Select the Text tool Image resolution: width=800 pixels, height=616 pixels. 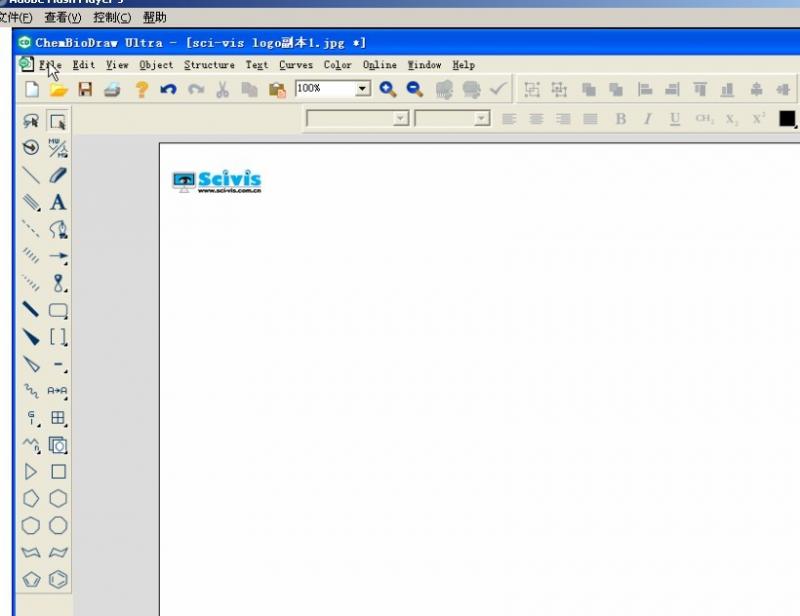tap(58, 202)
